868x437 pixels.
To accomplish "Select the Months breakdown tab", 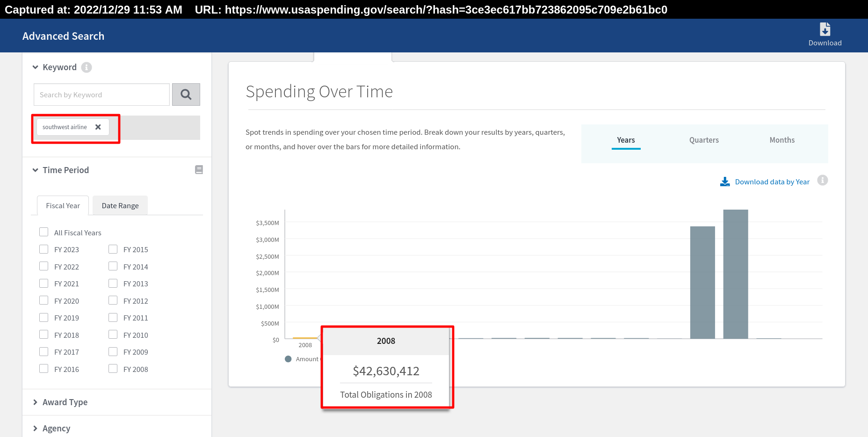I will (x=782, y=140).
